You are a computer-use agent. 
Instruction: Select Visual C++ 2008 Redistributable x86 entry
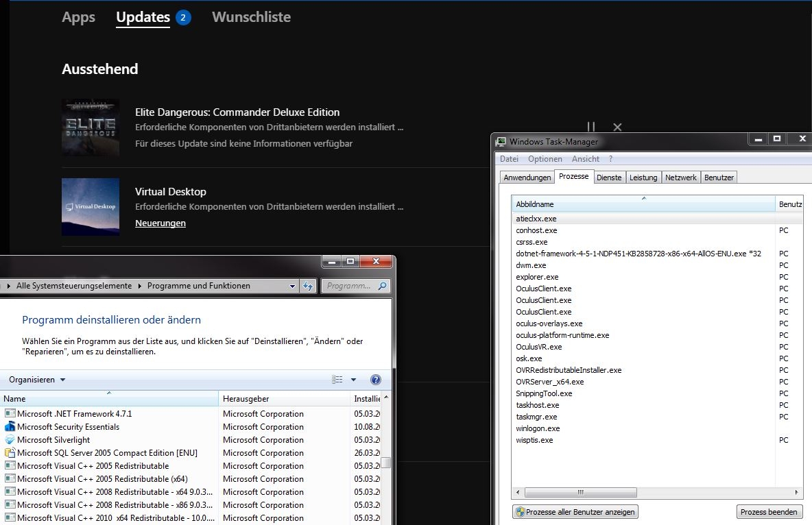click(115, 505)
